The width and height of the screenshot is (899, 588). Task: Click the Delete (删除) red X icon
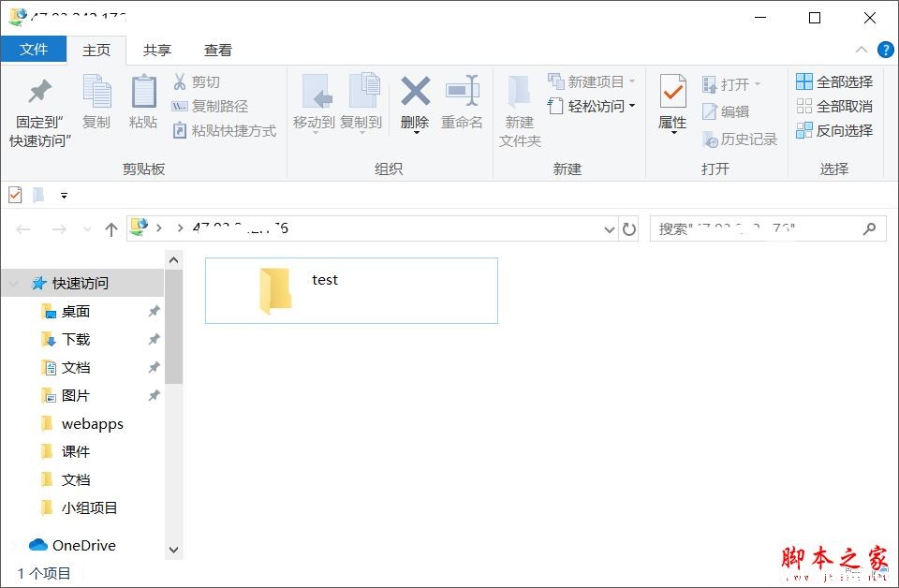(416, 91)
